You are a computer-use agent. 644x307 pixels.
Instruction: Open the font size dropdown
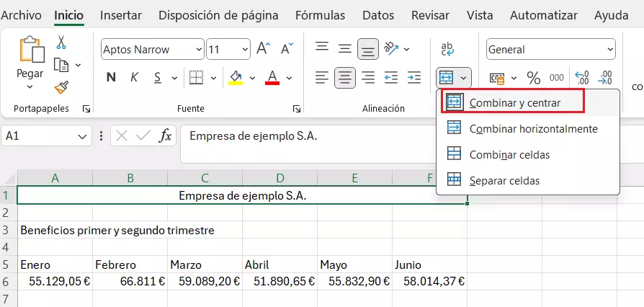[243, 50]
